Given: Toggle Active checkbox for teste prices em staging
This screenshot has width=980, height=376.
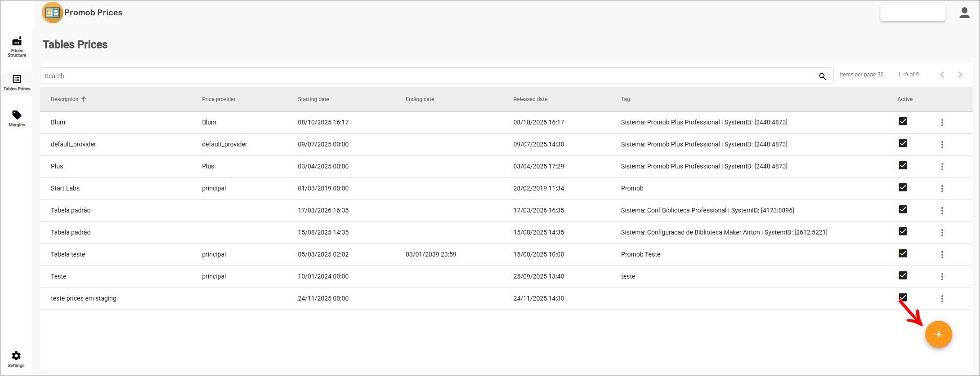Looking at the screenshot, I should coord(903,297).
